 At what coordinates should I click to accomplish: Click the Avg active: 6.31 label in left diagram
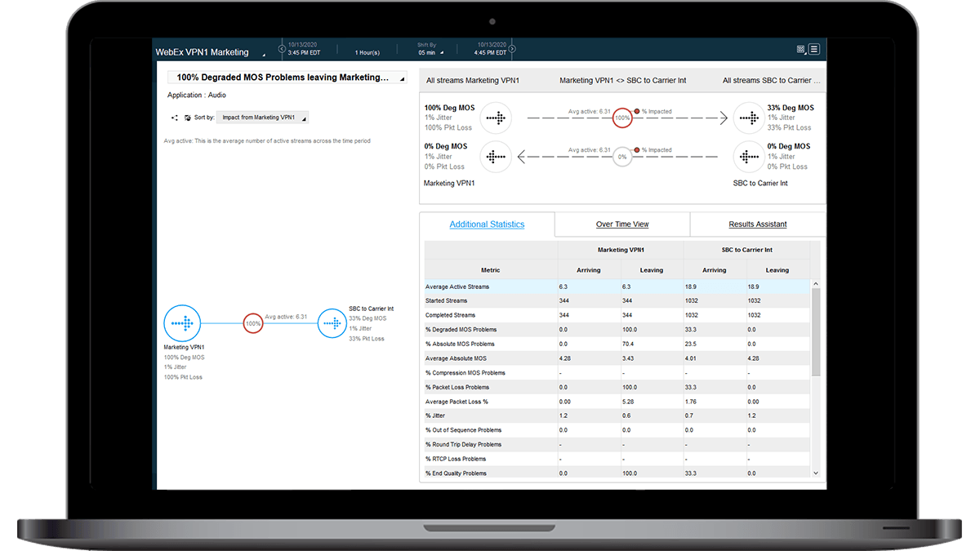click(x=286, y=317)
